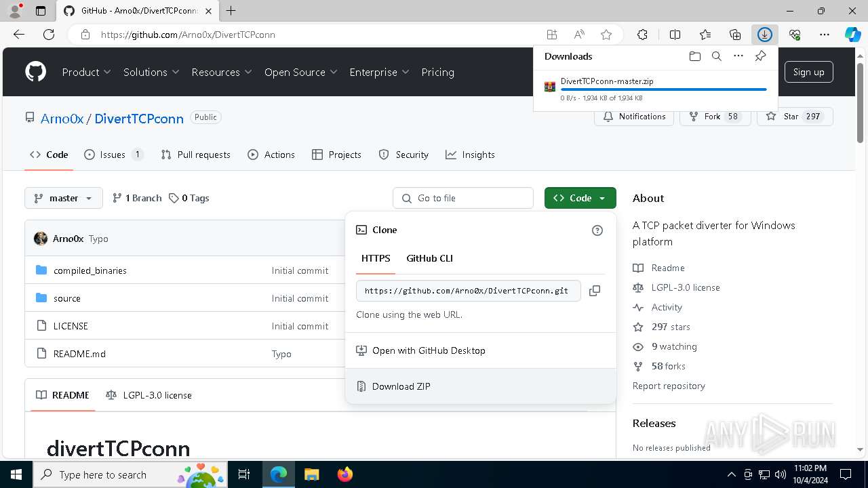Click Pricing link in header

(x=437, y=72)
